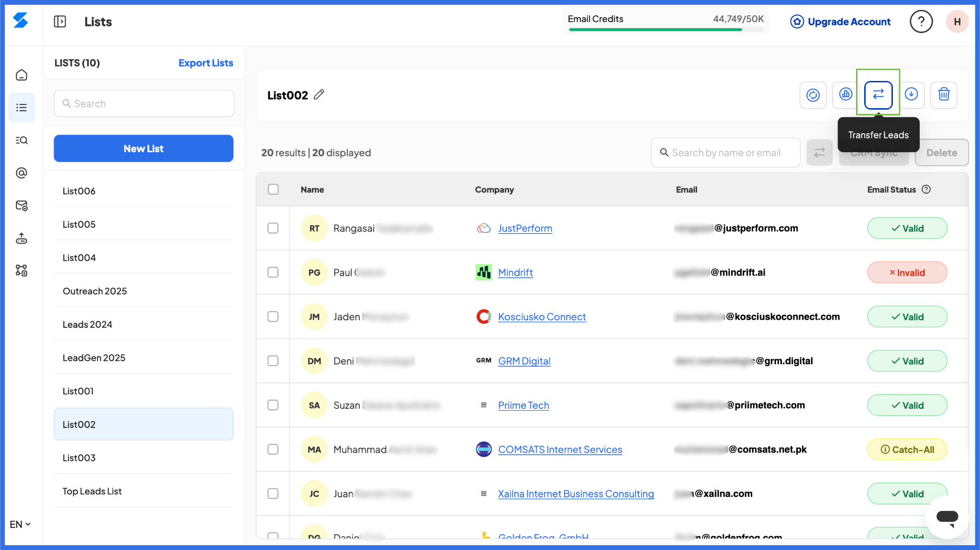This screenshot has width=980, height=550.
Task: Select Leads 2024 list
Action: pyautogui.click(x=144, y=324)
